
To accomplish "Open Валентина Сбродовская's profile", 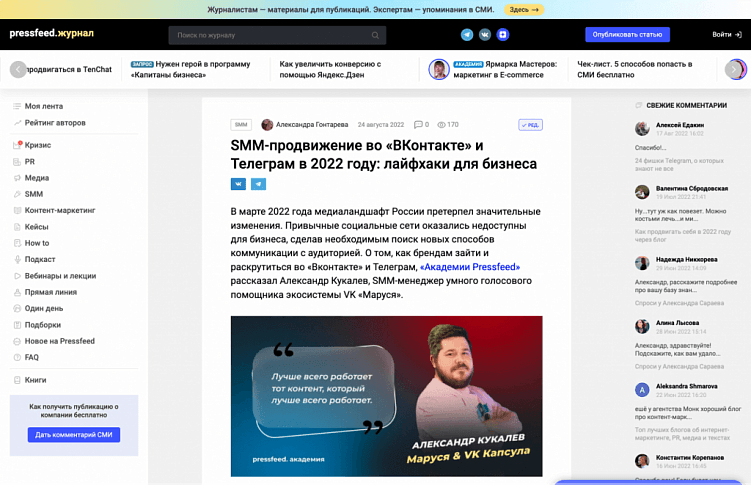I will click(692, 189).
